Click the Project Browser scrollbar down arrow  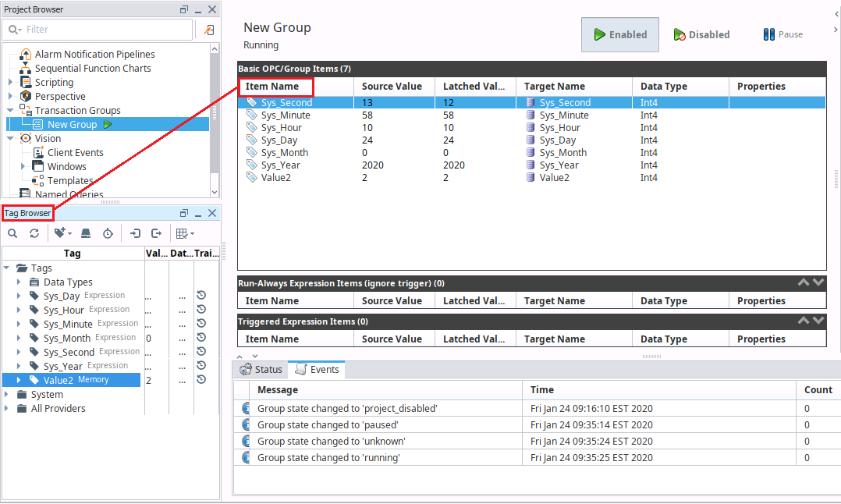click(x=215, y=192)
